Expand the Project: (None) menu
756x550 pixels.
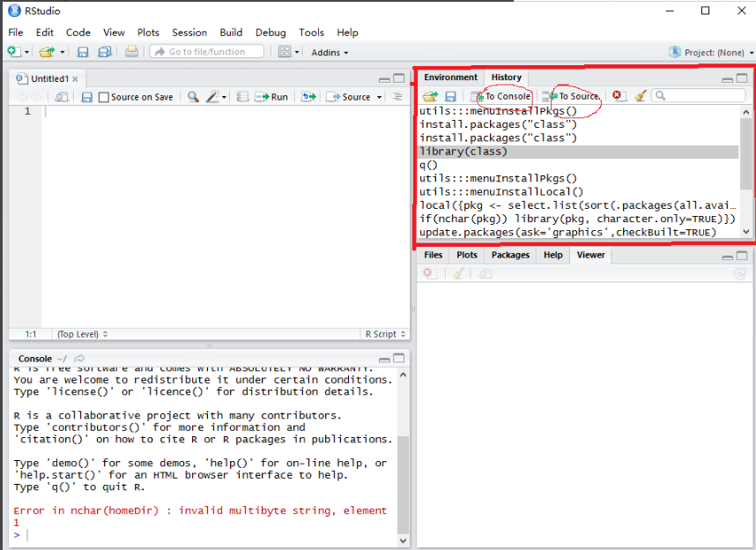708,52
